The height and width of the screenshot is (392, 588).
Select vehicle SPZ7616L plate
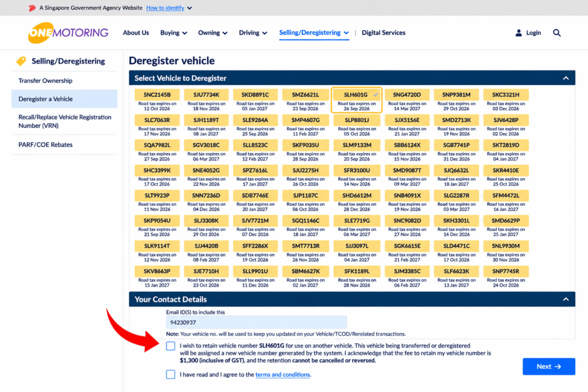(256, 170)
